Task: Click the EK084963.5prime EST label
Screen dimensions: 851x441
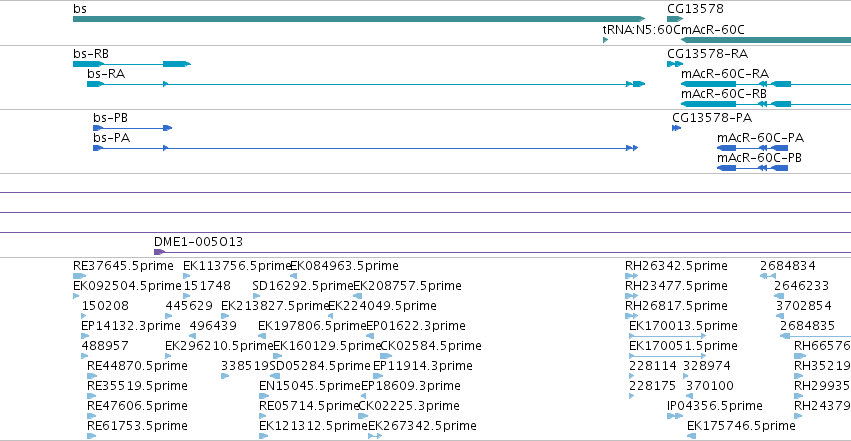Action: point(344,266)
